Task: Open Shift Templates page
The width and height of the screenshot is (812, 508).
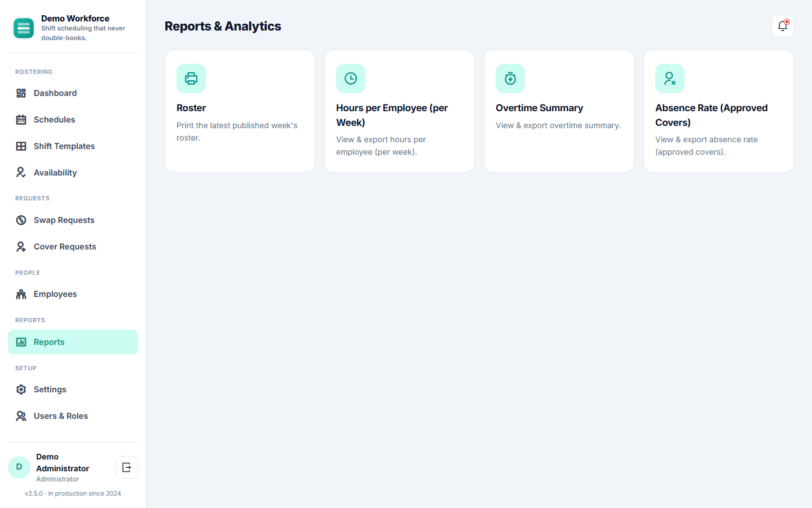Action: click(x=73, y=146)
